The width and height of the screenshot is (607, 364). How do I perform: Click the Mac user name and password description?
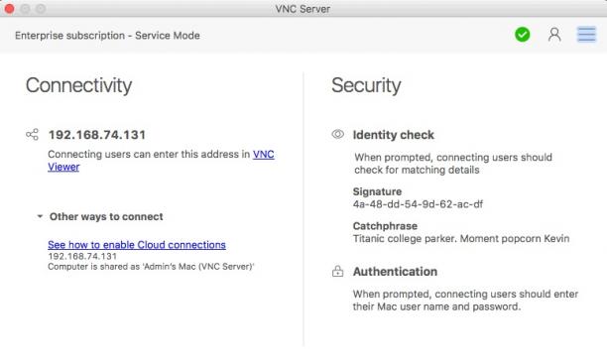pyautogui.click(x=465, y=301)
